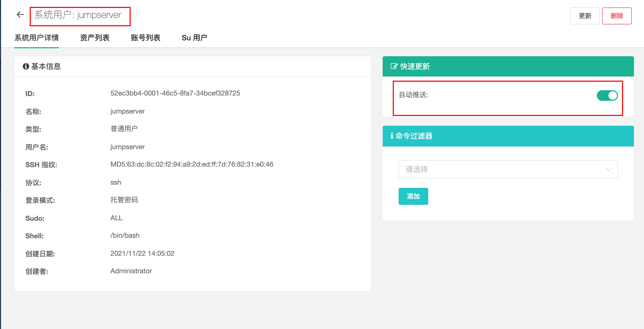Expand the chevron on the filter selector
This screenshot has width=644, height=329.
pos(609,169)
